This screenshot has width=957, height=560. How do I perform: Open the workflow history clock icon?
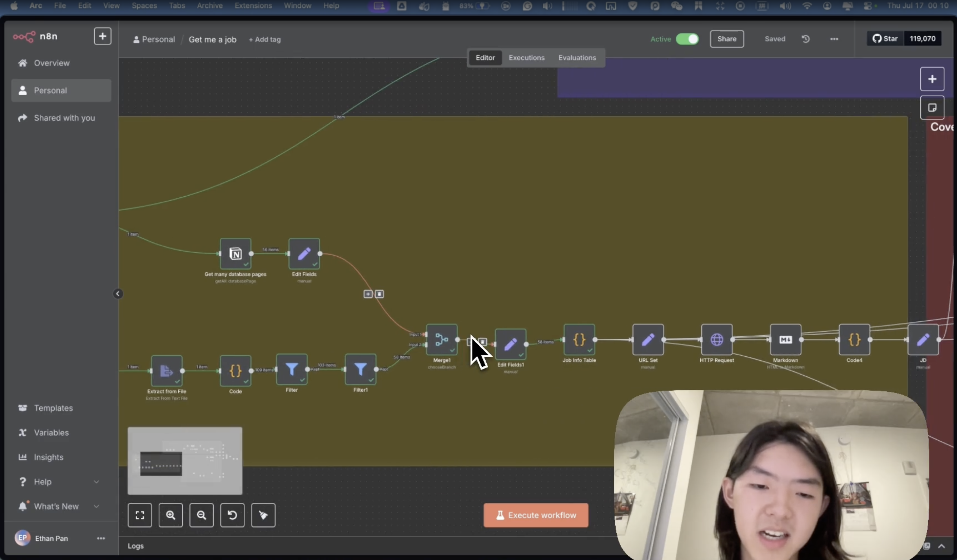[806, 39]
